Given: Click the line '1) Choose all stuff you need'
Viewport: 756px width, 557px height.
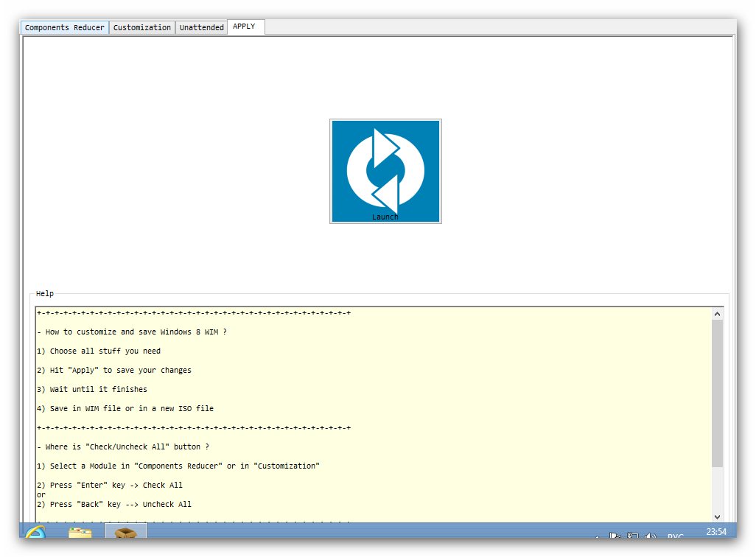Looking at the screenshot, I should coord(99,351).
